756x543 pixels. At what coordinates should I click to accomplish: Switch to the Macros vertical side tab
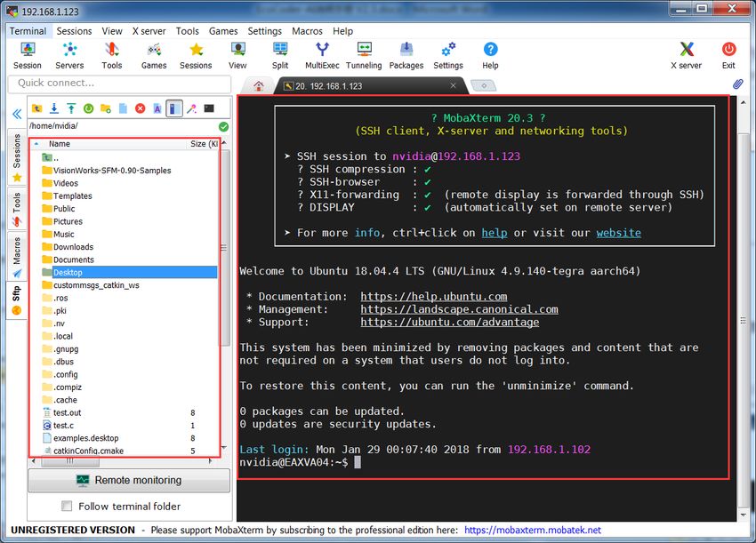[x=17, y=257]
